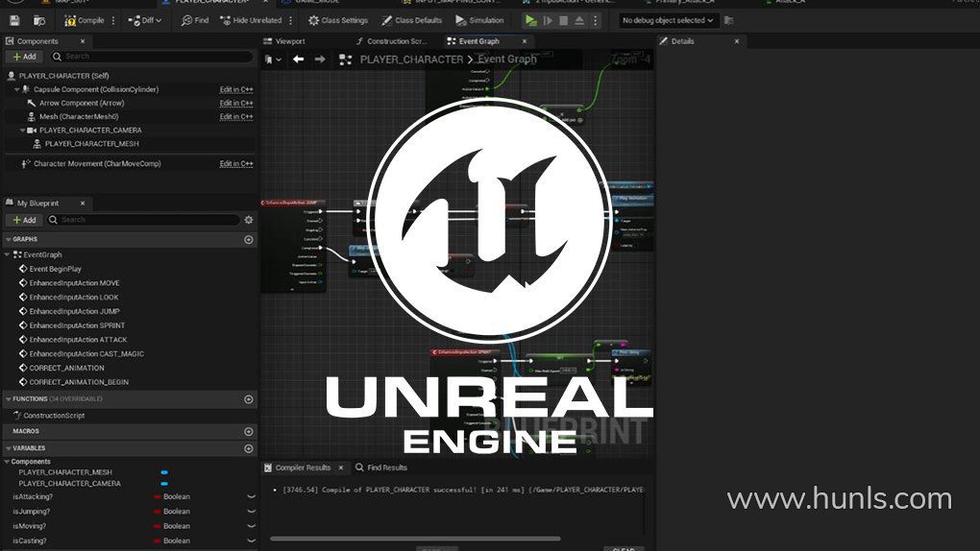Click PLAYER_CHARACTER in the breadcrumb
Screen dimensions: 980x551
[x=411, y=60]
